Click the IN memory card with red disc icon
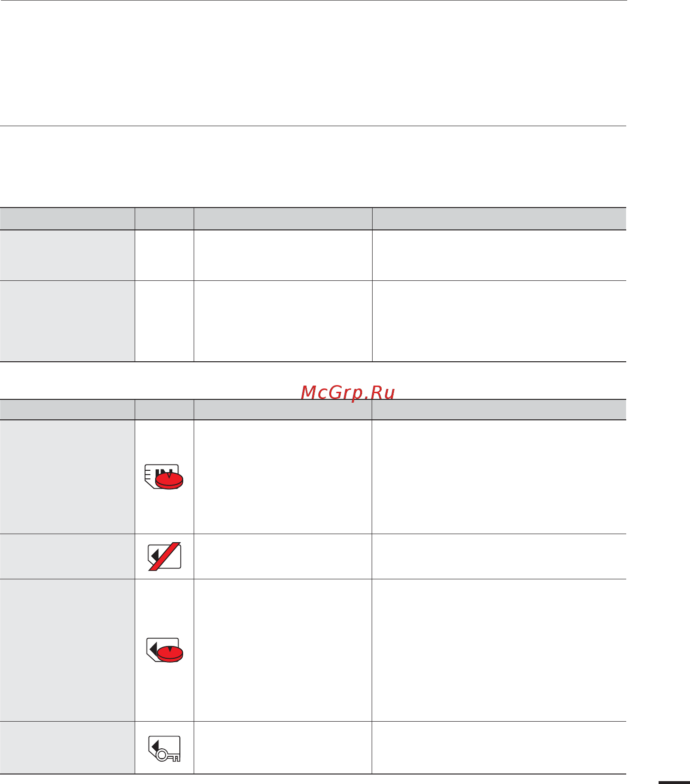Screen dimensions: 690x784 coord(164,477)
